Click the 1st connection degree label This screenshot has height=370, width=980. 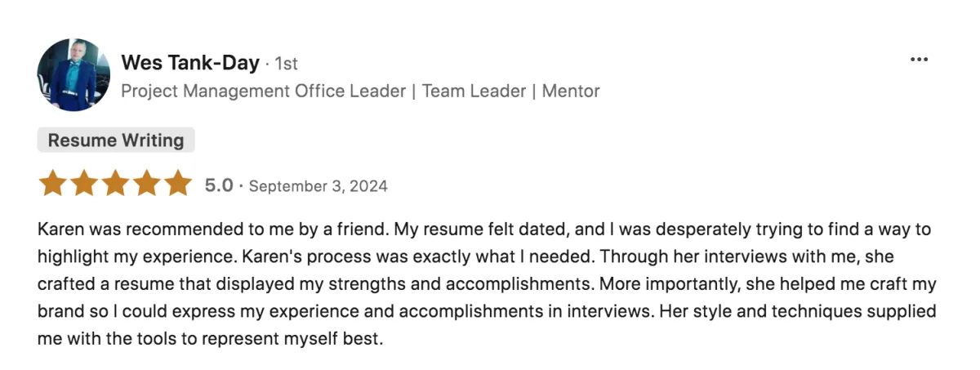click(x=287, y=64)
